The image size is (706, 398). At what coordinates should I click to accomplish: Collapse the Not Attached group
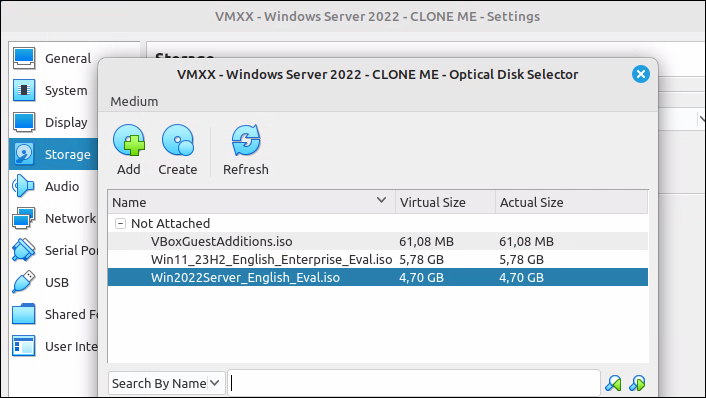point(120,223)
